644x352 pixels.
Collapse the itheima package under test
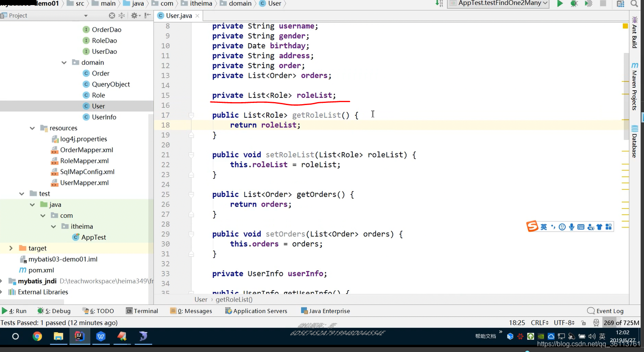[53, 227]
